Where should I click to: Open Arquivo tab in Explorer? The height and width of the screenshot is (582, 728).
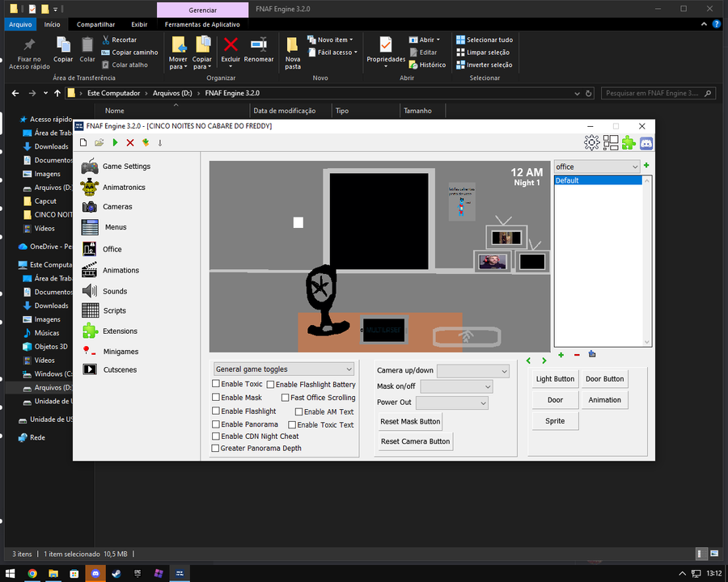[x=20, y=24]
